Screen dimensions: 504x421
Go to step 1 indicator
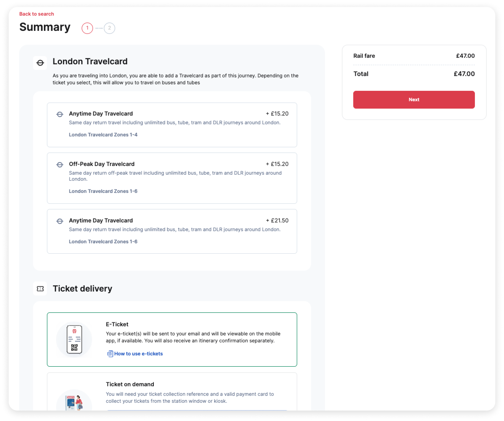click(x=87, y=28)
